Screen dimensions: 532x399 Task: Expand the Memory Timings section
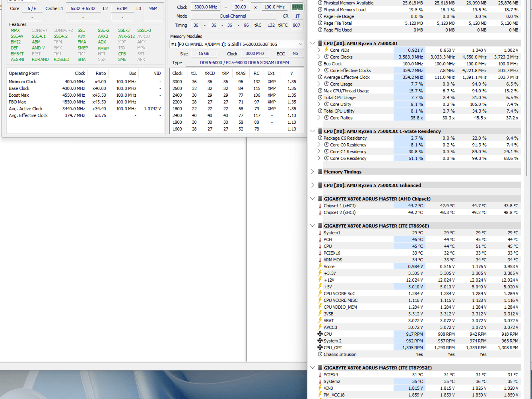coord(312,172)
